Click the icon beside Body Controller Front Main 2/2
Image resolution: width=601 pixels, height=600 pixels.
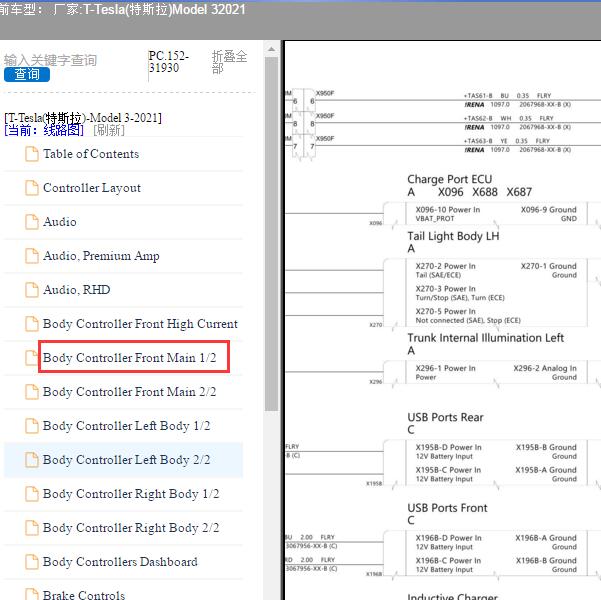point(31,392)
